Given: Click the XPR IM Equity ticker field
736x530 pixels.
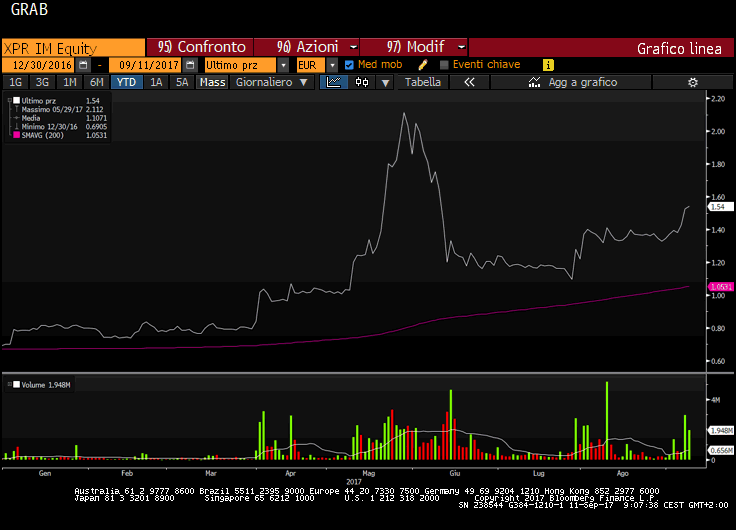Looking at the screenshot, I should pos(72,47).
